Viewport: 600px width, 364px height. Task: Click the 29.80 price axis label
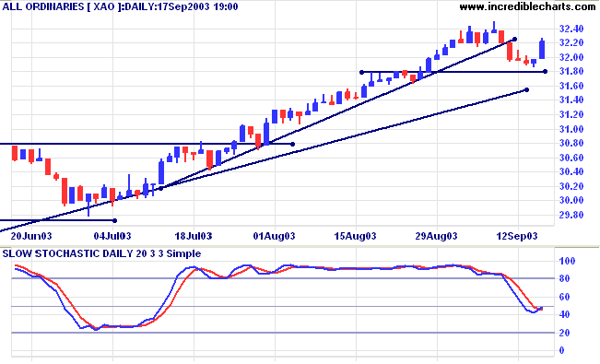[x=571, y=215]
